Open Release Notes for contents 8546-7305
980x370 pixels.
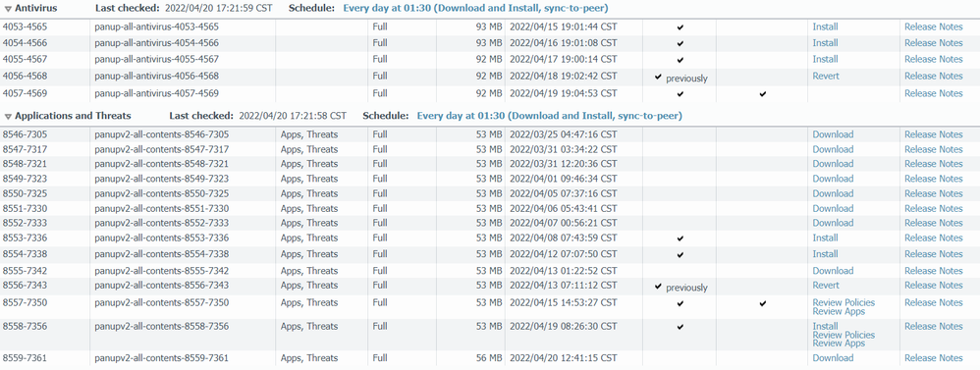coord(933,134)
